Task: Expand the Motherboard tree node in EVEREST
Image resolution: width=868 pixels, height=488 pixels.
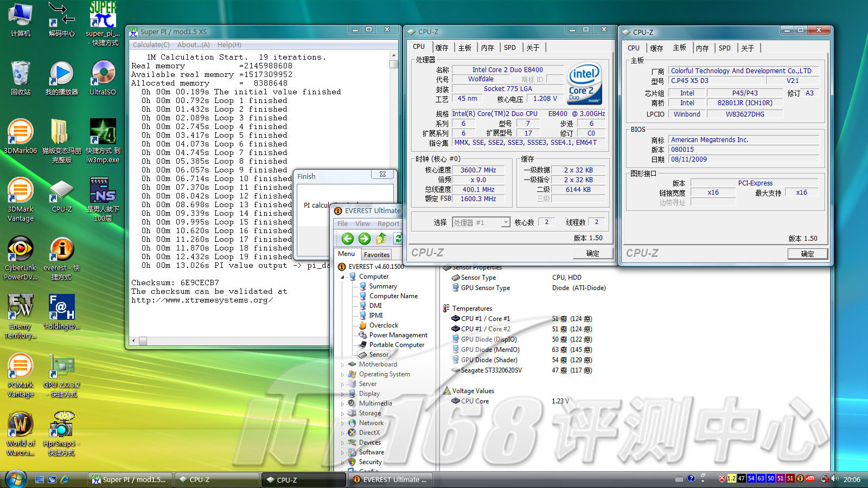Action: (x=342, y=365)
